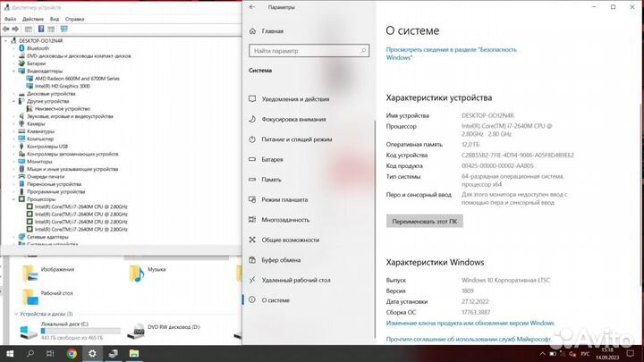Open the Изображения folder in Explorer
Screen dimensions: 644x362
48,272
